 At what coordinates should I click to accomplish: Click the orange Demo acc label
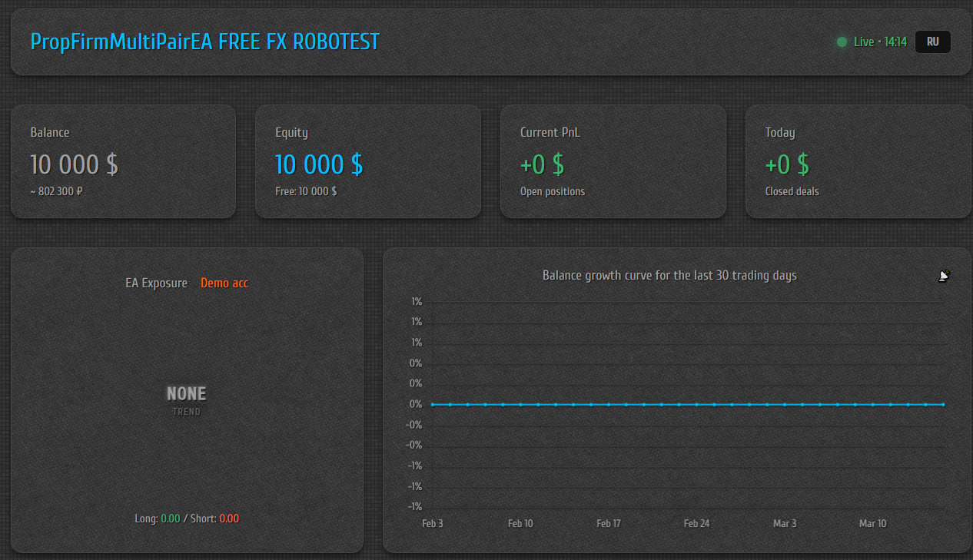(224, 283)
